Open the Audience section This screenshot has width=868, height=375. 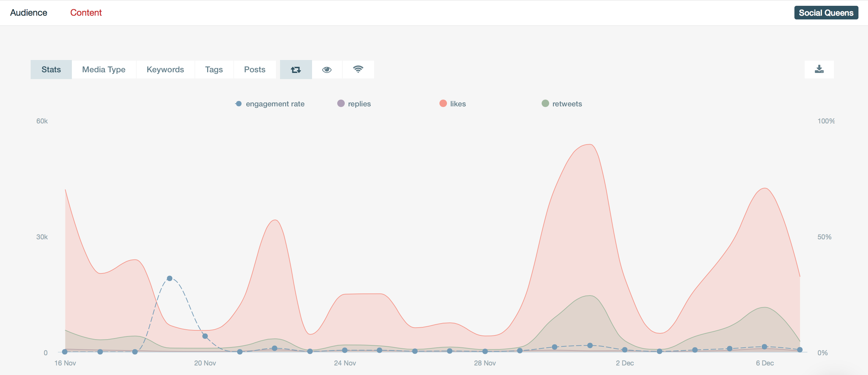coord(29,13)
